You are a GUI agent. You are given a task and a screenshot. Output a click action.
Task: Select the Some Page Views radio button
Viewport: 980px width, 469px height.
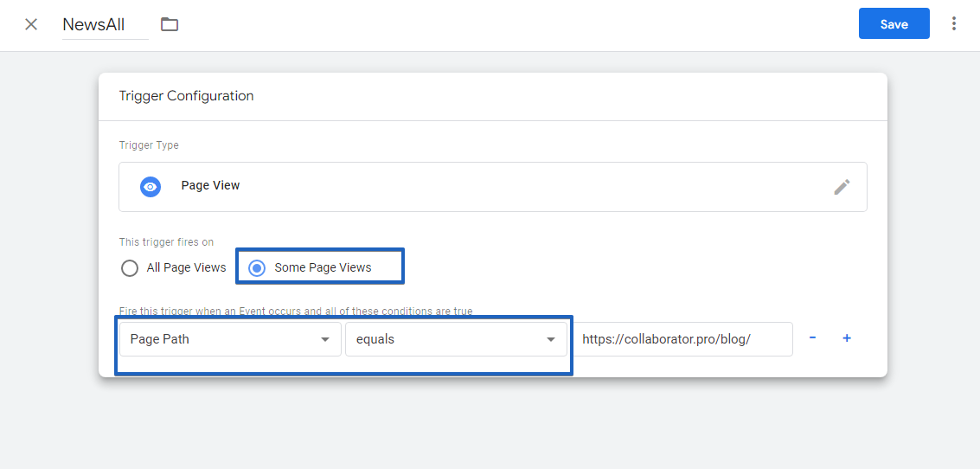(257, 268)
